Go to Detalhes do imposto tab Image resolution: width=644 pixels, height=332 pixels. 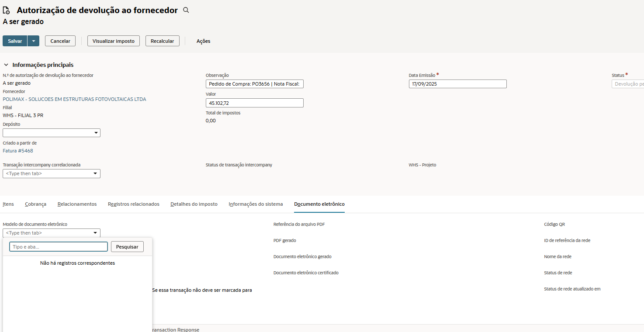pyautogui.click(x=194, y=204)
